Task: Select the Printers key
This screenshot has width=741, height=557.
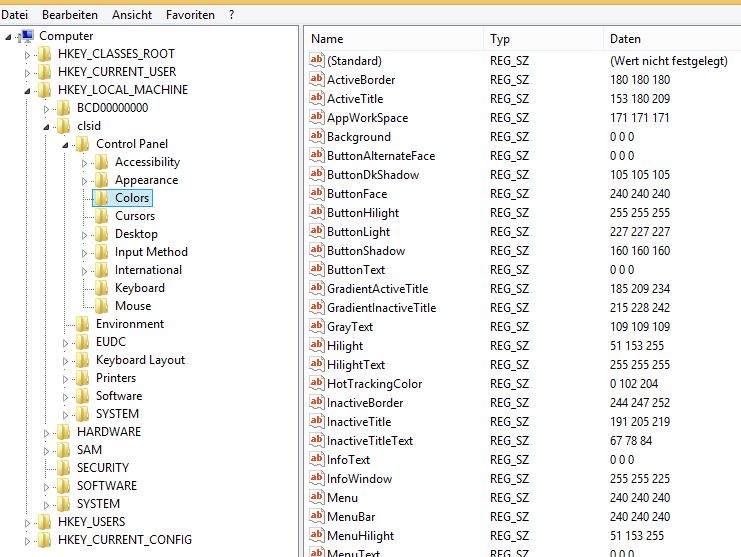Action: (x=116, y=378)
